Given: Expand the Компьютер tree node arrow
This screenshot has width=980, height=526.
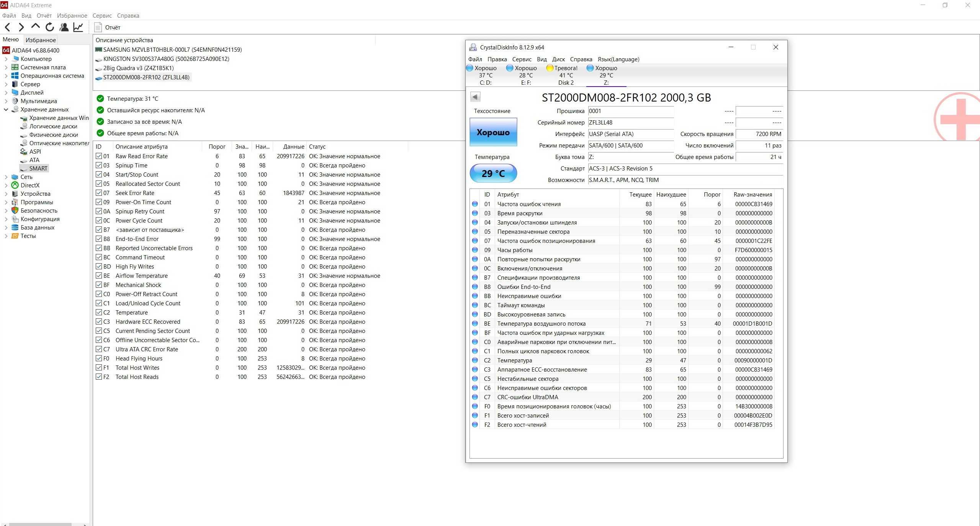Looking at the screenshot, I should pyautogui.click(x=6, y=59).
